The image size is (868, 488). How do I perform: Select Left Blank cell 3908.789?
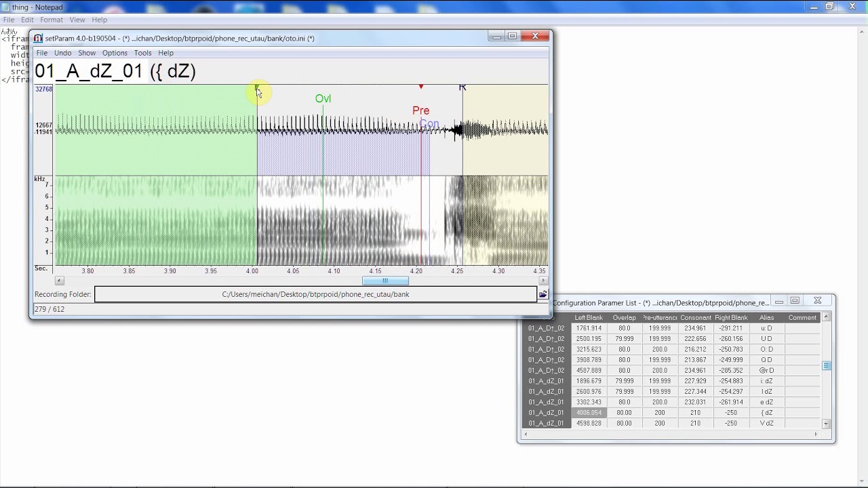click(589, 360)
